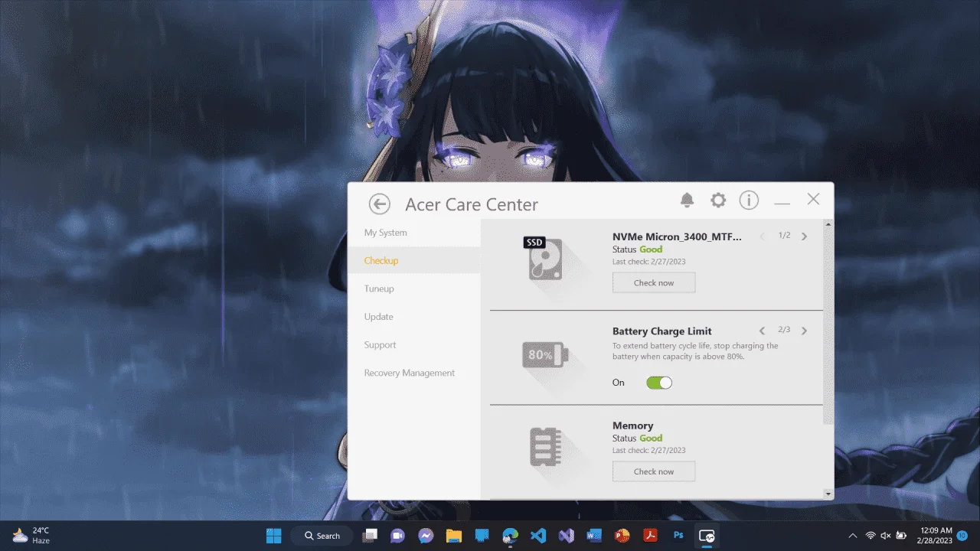Switch to the Tuneup section
980x551 pixels.
(414, 289)
